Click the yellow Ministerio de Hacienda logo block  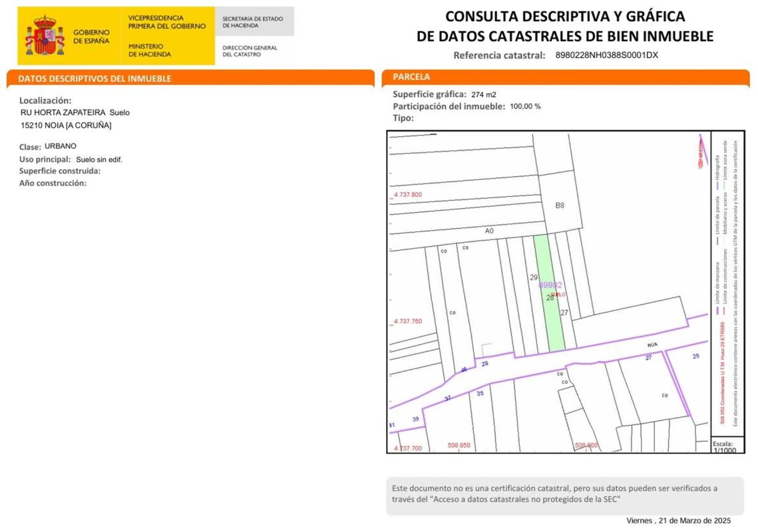(x=166, y=36)
